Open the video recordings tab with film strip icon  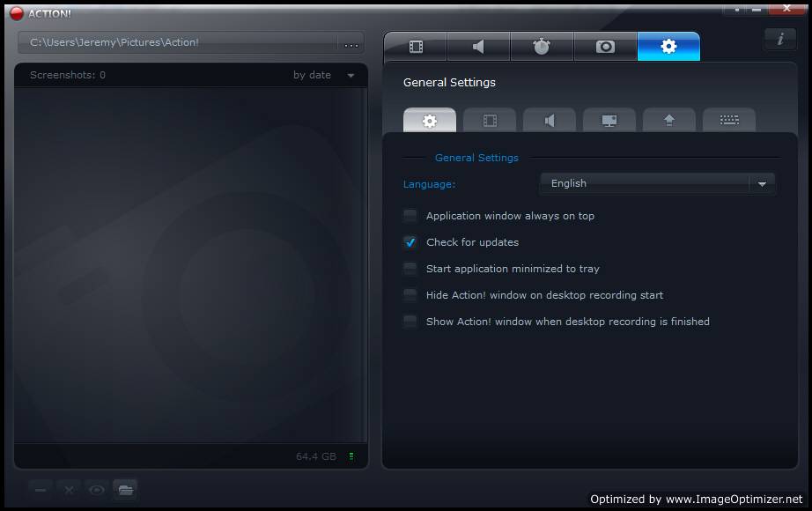coord(416,47)
